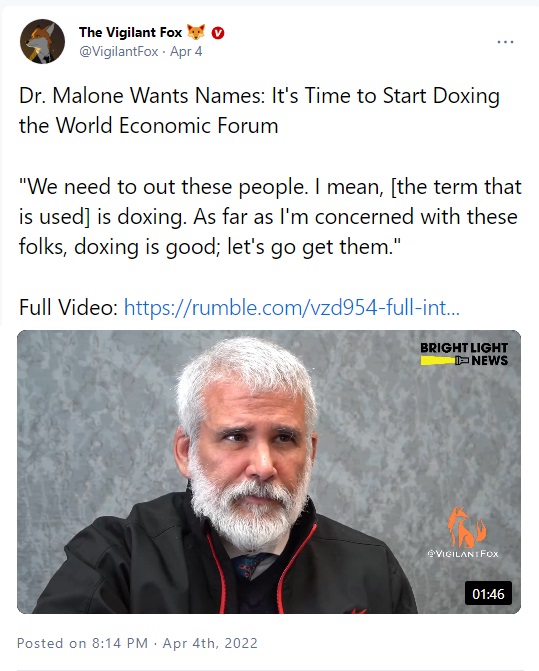Click the 8:14 PM posted time

pos(120,643)
